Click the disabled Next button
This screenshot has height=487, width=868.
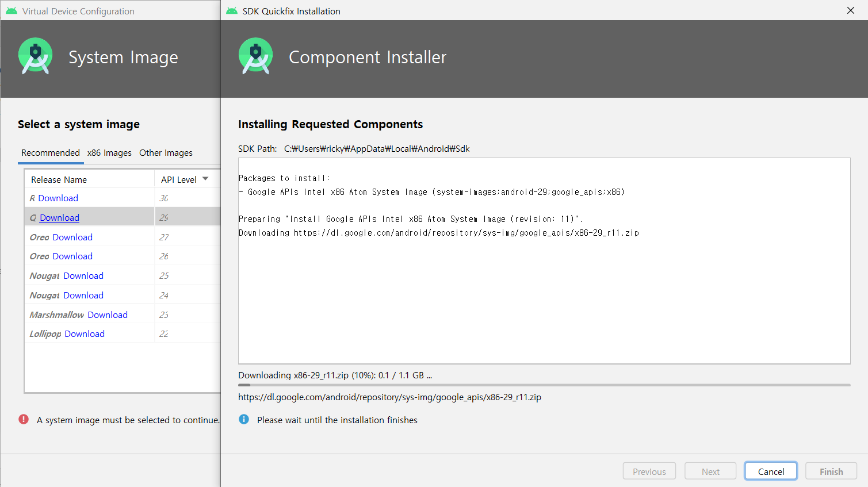(x=710, y=471)
